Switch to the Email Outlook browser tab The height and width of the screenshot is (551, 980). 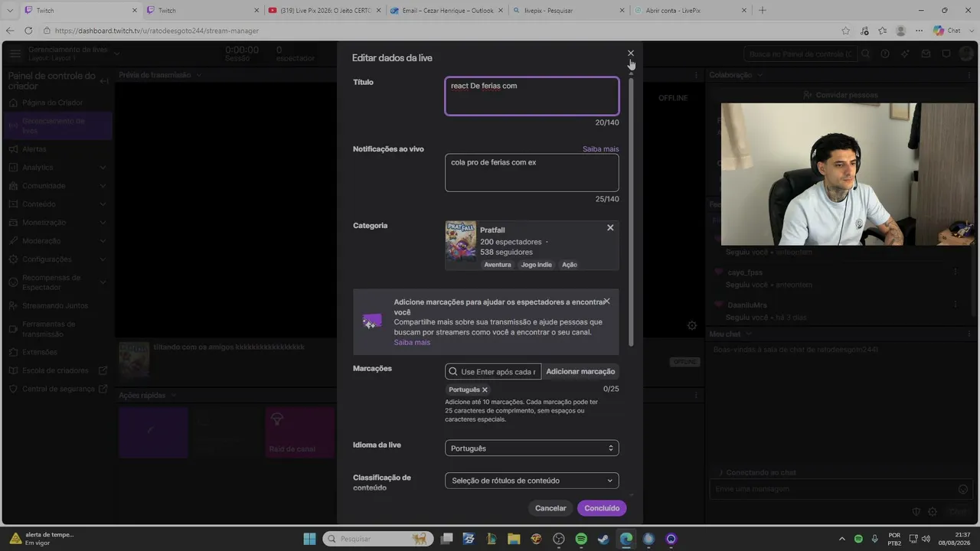[x=447, y=11]
